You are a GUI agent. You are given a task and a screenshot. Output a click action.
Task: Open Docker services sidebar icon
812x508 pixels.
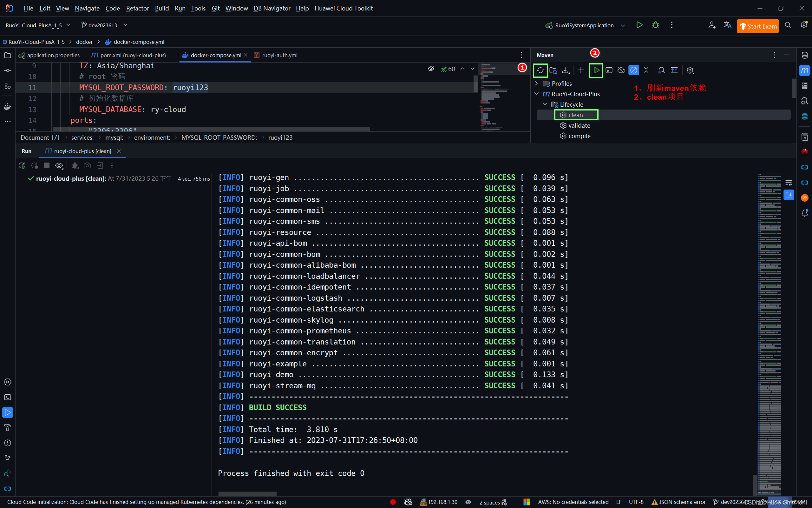[x=7, y=107]
